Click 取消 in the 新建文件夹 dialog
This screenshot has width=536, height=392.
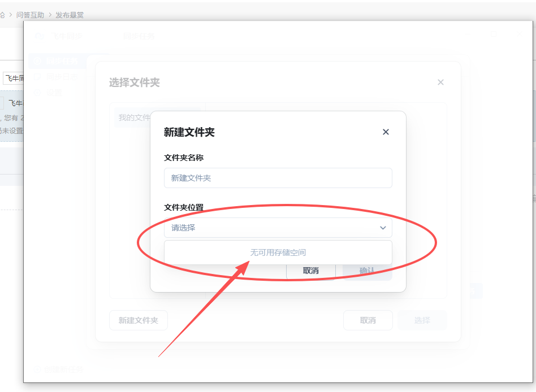[311, 271]
